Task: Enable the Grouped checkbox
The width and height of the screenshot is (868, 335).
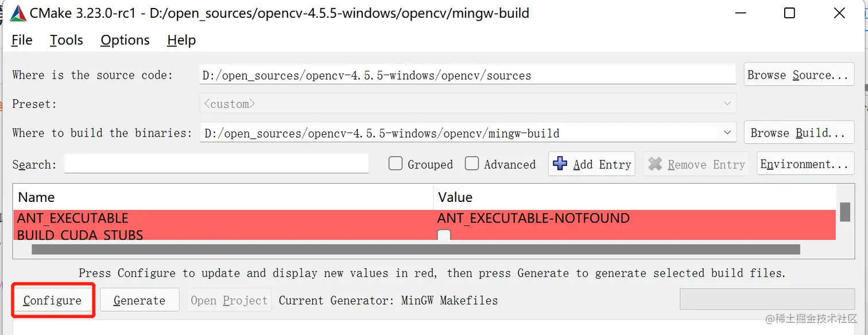Action: click(396, 164)
